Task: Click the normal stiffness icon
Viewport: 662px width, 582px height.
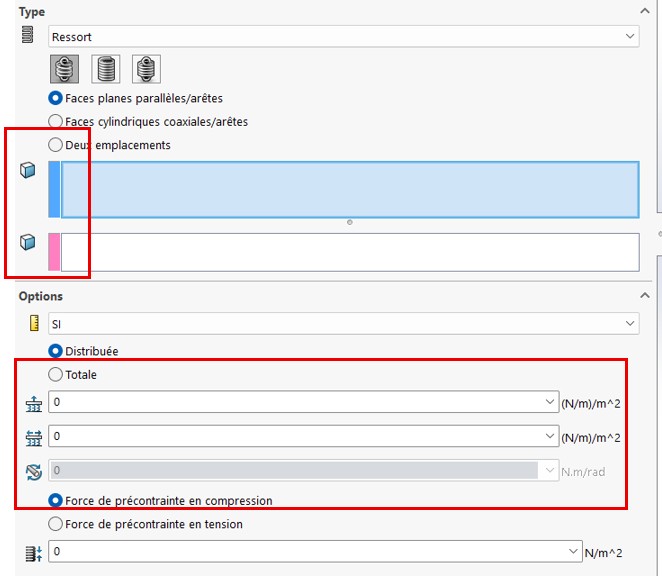Action: (33, 402)
